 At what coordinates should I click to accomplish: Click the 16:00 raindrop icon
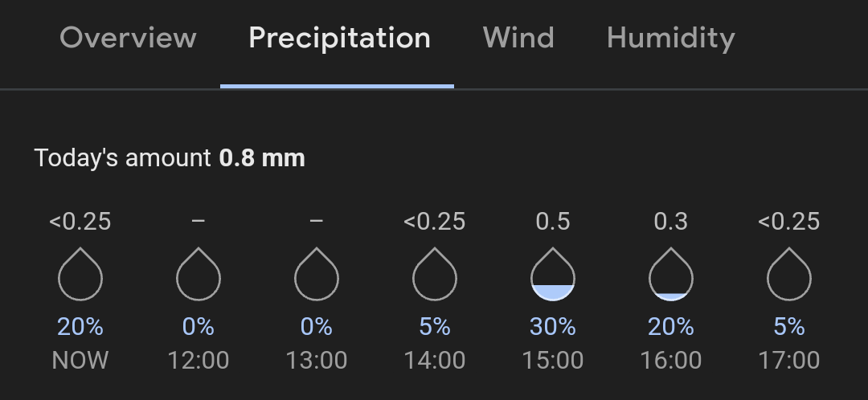[x=671, y=274]
